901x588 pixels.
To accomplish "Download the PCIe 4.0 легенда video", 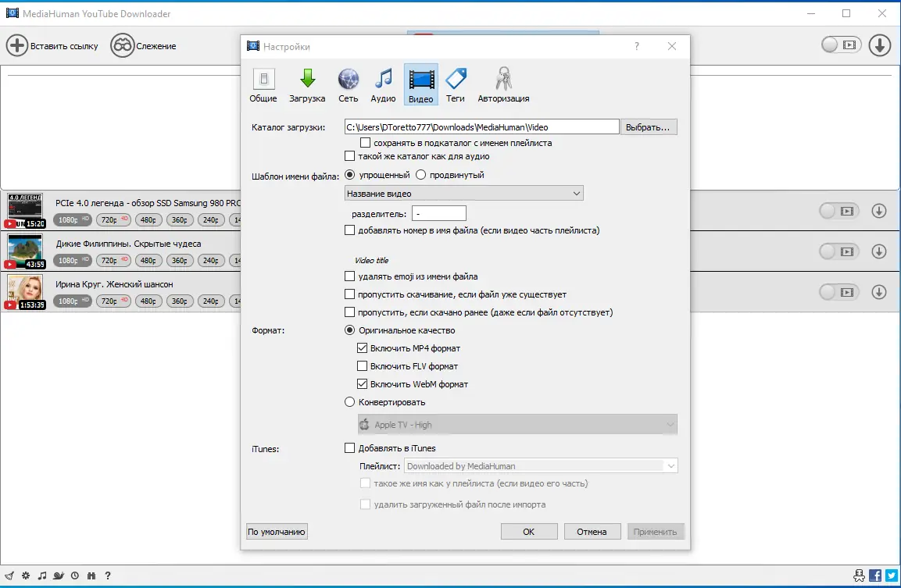I will [878, 212].
